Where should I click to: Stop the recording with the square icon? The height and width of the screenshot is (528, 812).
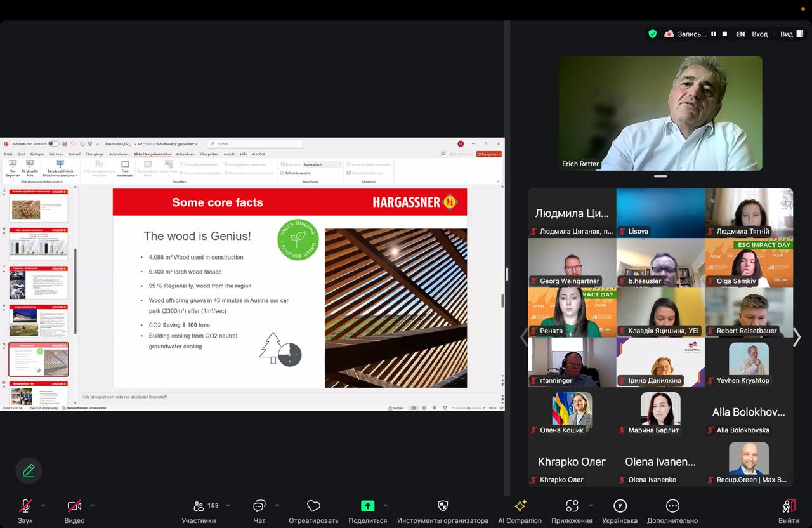725,34
